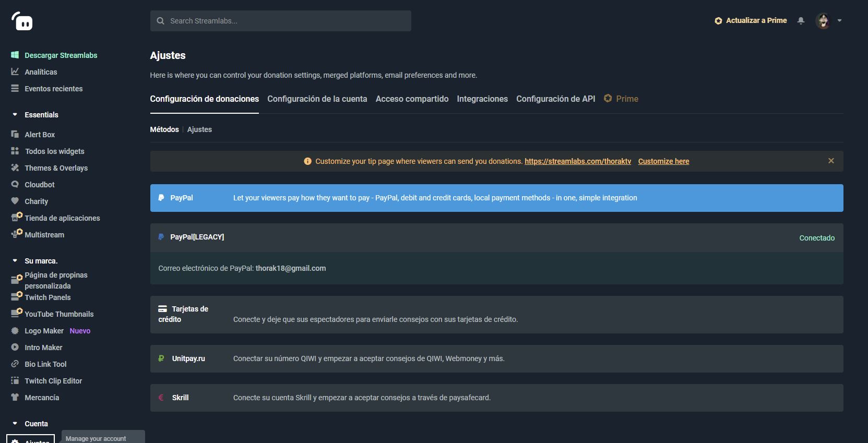
Task: Open Logo Maker tool
Action: click(44, 331)
